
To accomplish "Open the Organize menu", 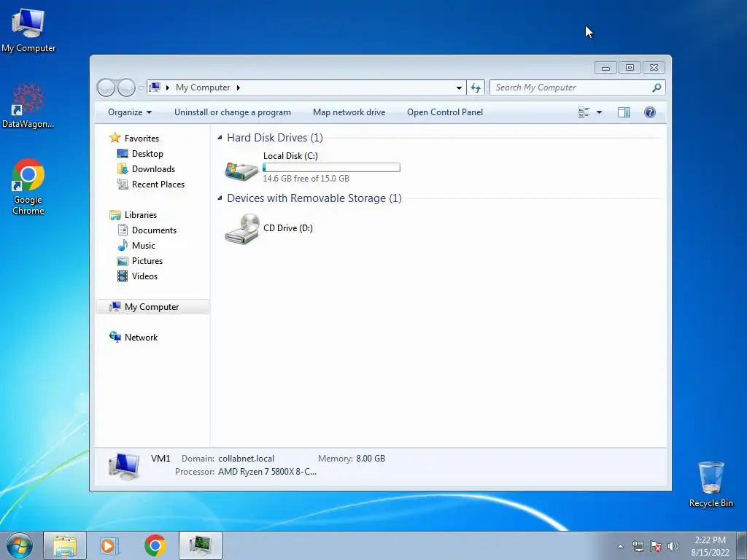I will click(x=130, y=112).
